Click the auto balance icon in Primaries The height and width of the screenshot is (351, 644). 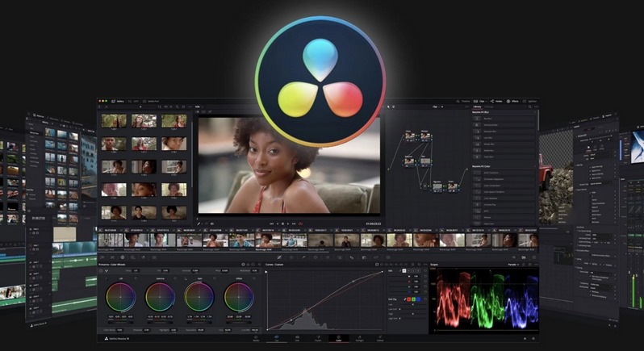[x=101, y=271]
